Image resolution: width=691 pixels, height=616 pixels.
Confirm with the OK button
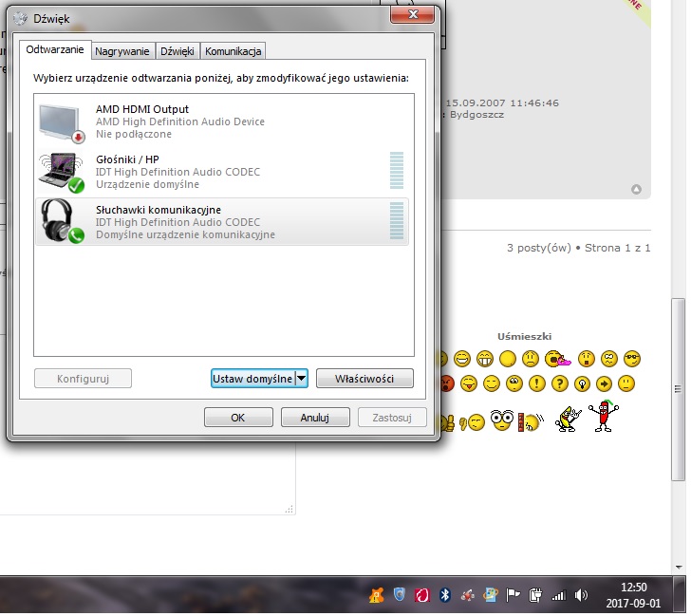tap(238, 418)
